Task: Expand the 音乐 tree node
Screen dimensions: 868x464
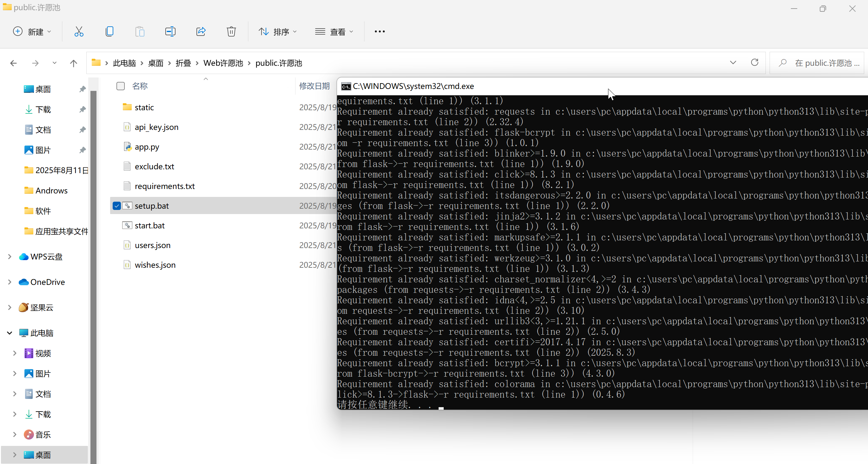Action: click(x=15, y=435)
